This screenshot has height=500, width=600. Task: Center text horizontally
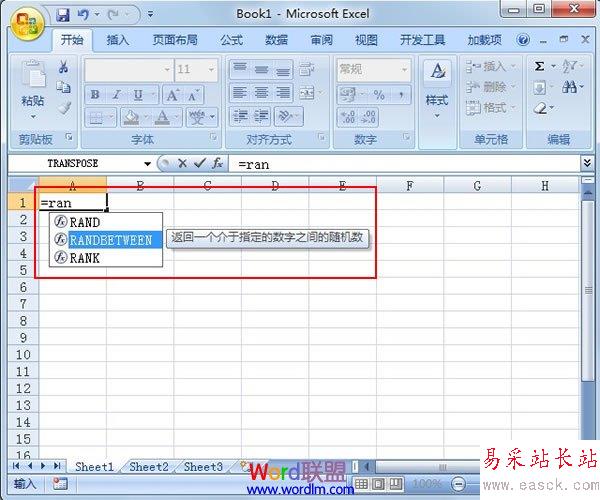tap(262, 93)
